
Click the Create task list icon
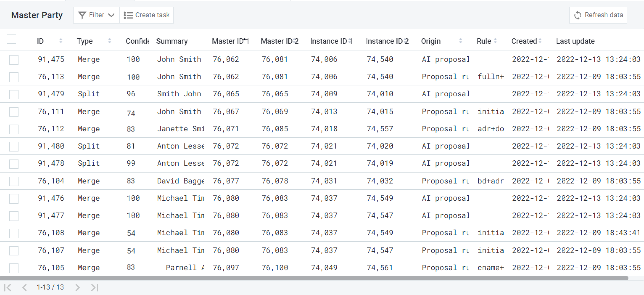pos(128,15)
